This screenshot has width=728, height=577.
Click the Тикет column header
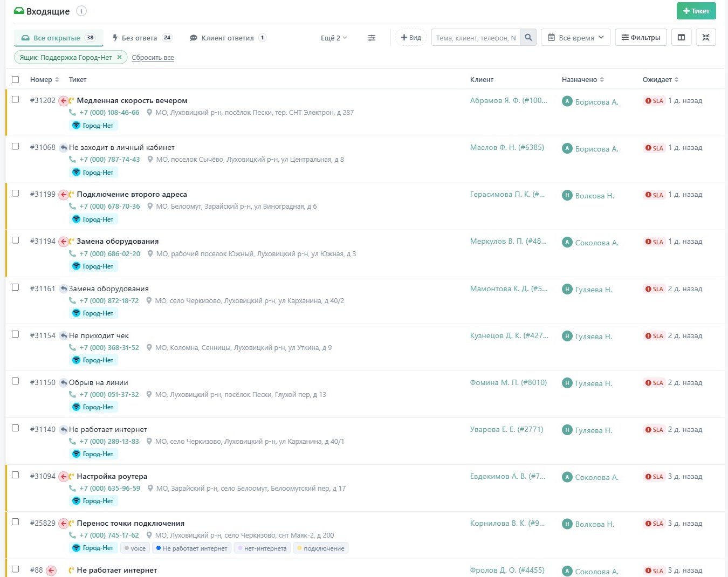(x=78, y=79)
